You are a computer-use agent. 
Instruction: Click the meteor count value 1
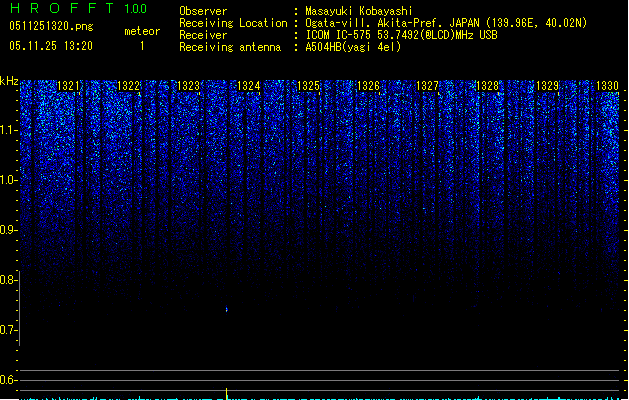[x=142, y=46]
